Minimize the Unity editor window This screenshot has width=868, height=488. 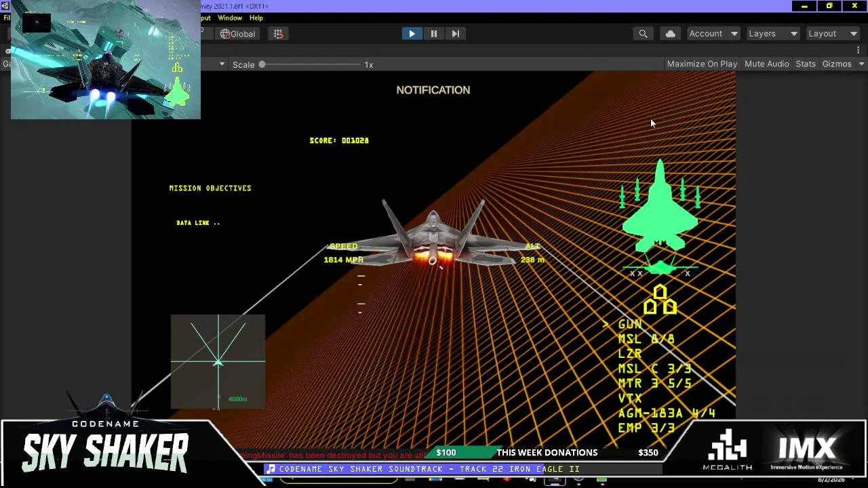tap(804, 6)
